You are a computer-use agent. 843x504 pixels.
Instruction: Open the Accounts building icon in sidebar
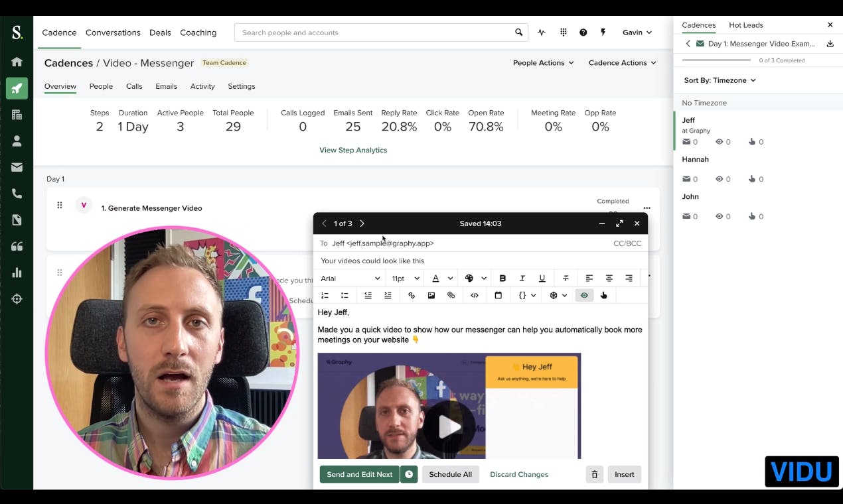(x=17, y=115)
